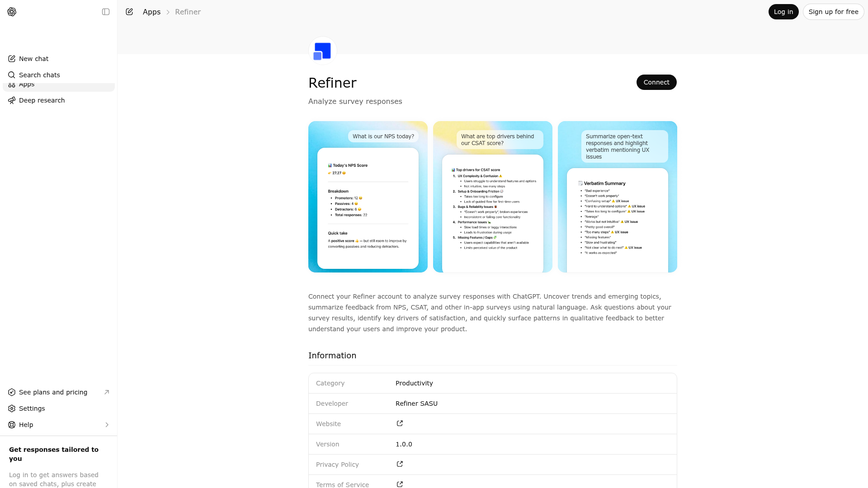Viewport: 868px width, 488px height.
Task: Open Search chats in the sidebar
Action: [x=59, y=75]
